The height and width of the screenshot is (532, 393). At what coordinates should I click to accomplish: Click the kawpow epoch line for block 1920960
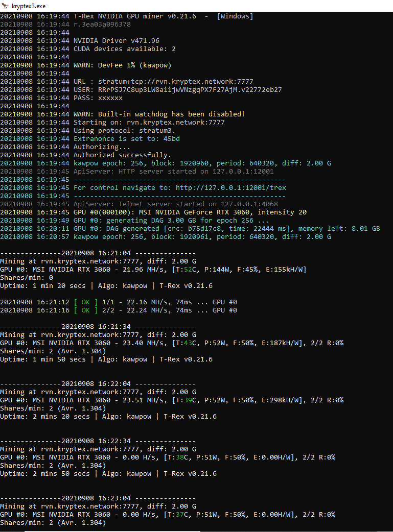[166, 163]
